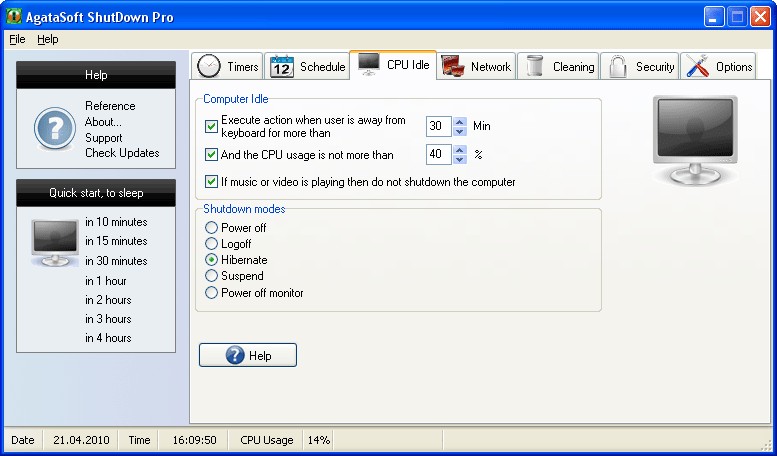This screenshot has height=456, width=777.
Task: Click the Options tools icon
Action: [697, 66]
